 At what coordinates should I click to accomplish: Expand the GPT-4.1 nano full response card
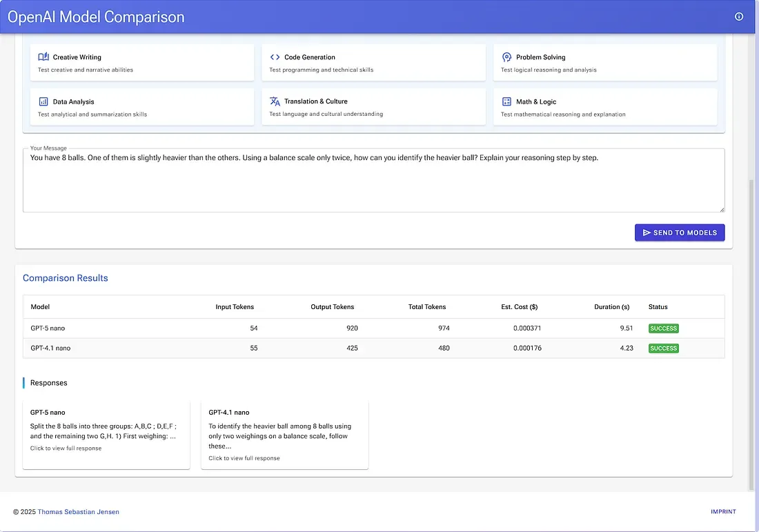(284, 435)
